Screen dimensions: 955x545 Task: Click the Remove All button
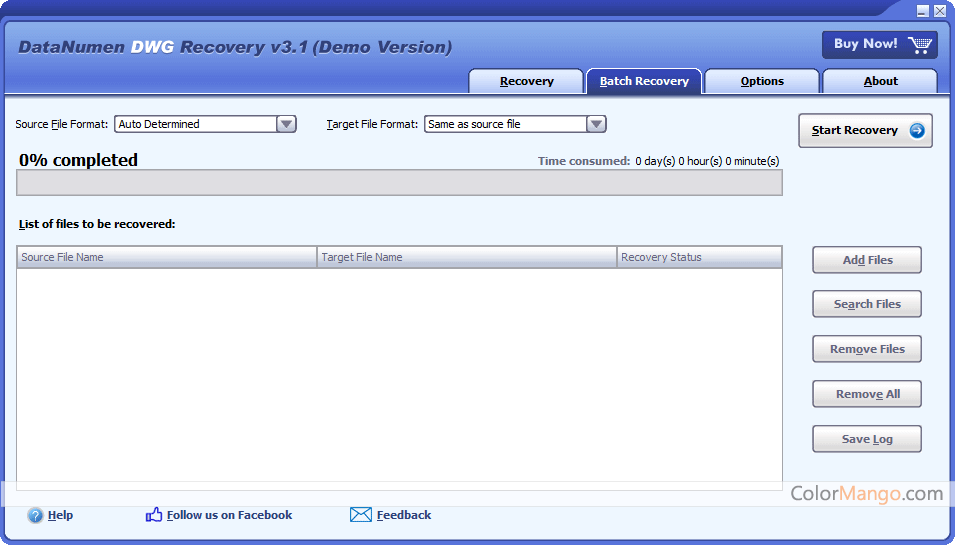pyautogui.click(x=867, y=394)
